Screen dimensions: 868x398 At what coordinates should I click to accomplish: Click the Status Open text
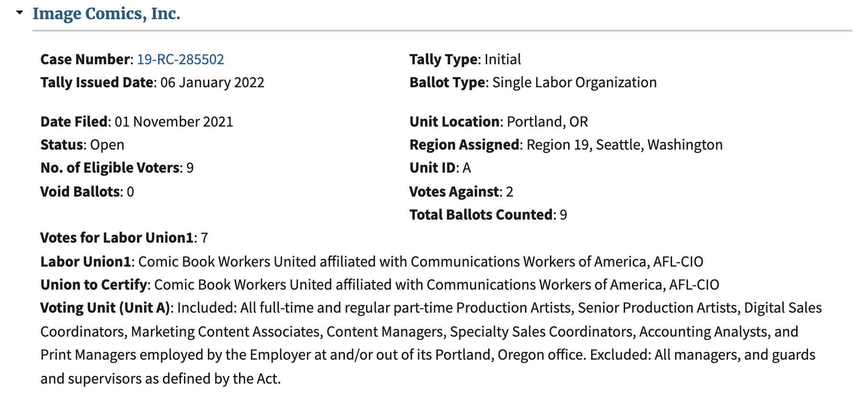82,145
